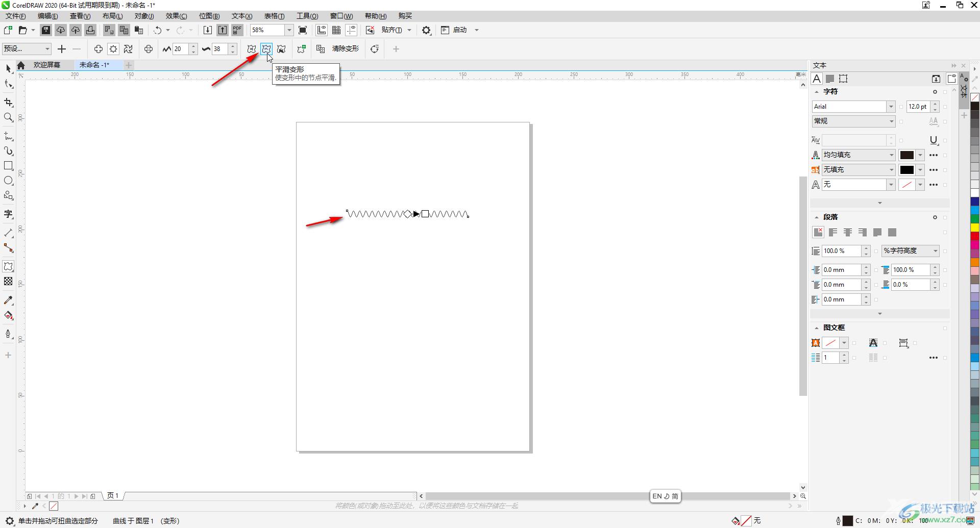Click the text fill color swatch

tap(906, 155)
